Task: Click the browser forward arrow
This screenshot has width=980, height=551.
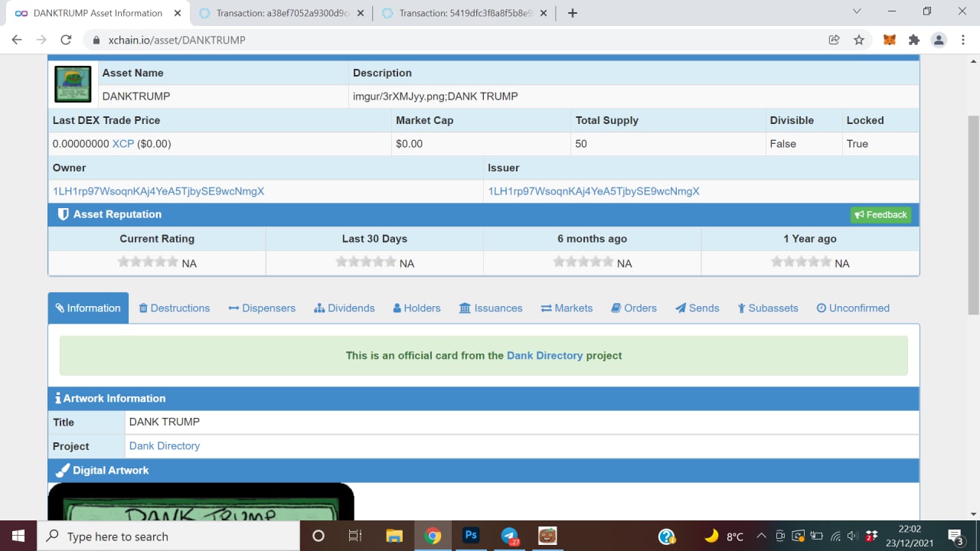Action: (41, 40)
